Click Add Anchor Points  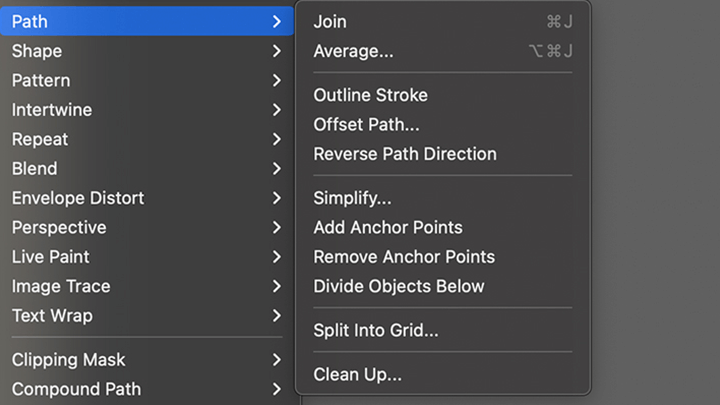[x=443, y=227]
